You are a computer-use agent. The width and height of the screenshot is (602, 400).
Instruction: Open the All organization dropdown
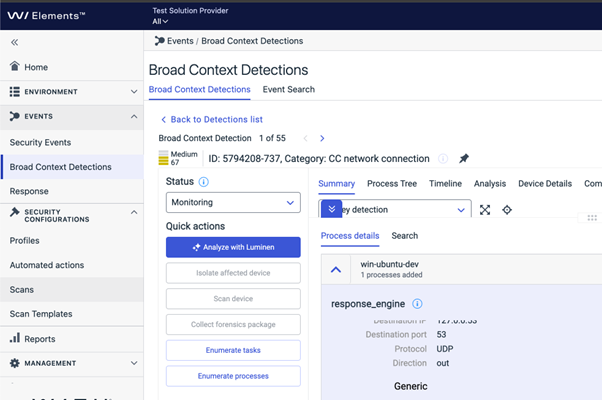160,21
